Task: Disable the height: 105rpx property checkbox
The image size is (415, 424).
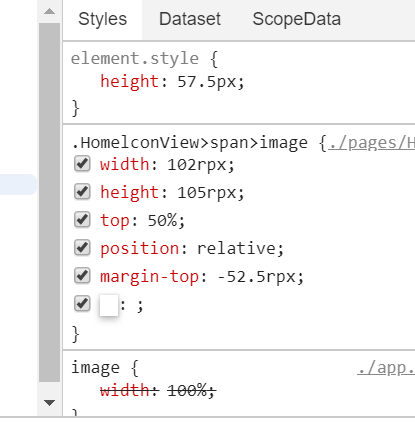Action: coord(82,192)
